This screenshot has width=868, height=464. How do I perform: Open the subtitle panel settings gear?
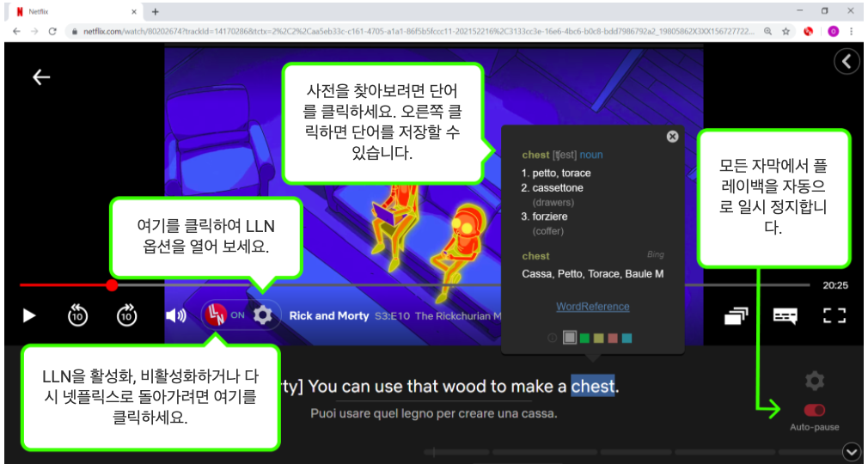coord(815,381)
